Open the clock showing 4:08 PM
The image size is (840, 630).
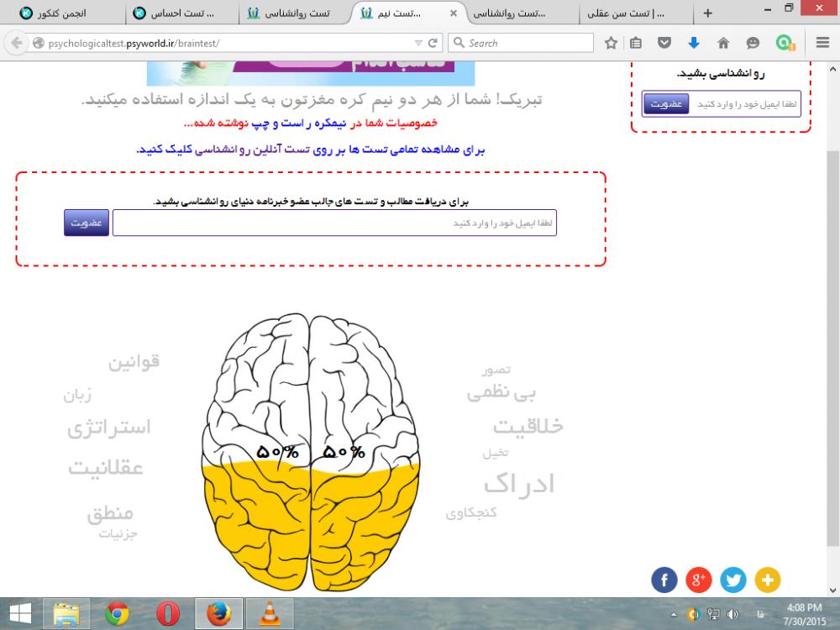point(804,615)
